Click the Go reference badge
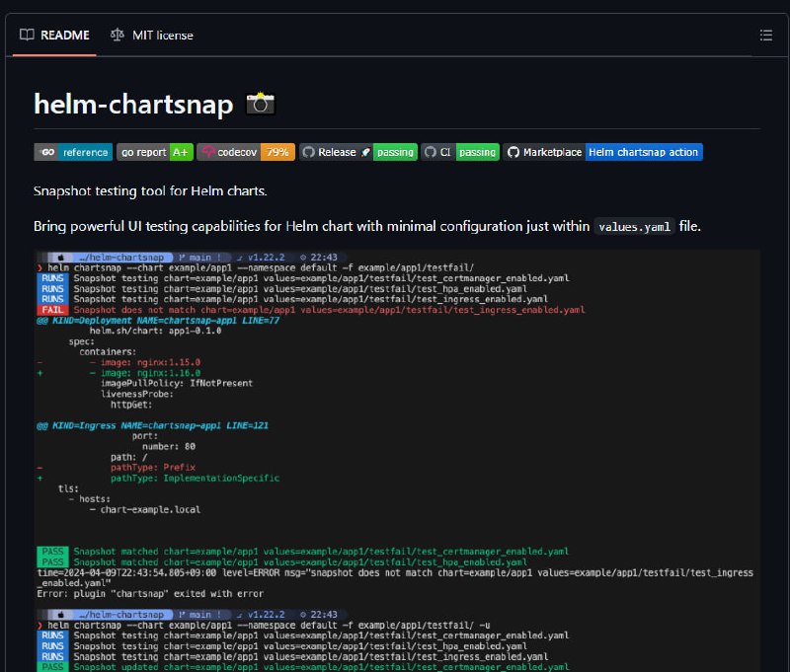Viewport: 790px width, 672px height. click(73, 152)
